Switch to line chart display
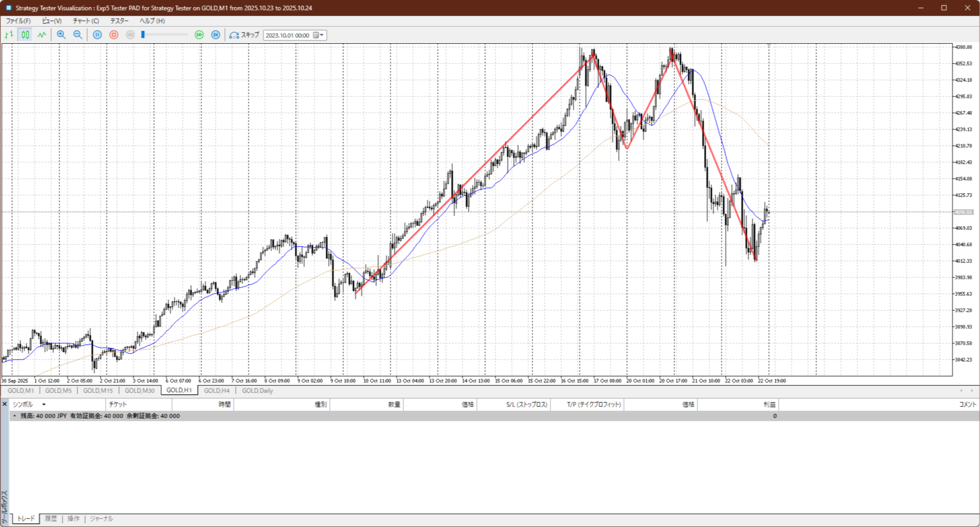Viewport: 980px width, 527px height. point(42,35)
